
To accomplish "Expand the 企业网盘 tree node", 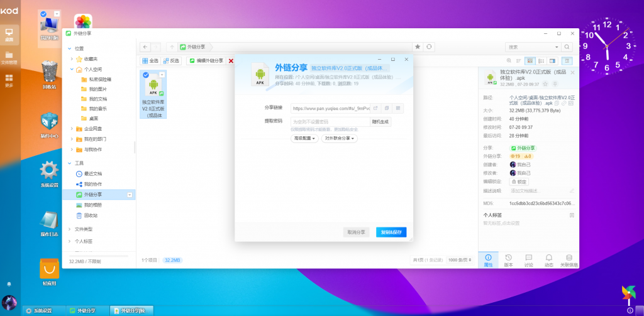I will click(72, 129).
